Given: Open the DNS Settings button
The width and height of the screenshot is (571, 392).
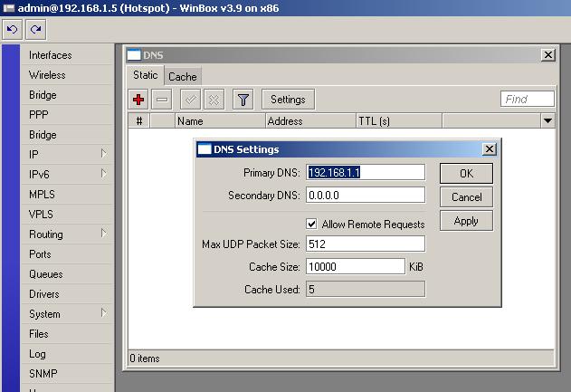Looking at the screenshot, I should pyautogui.click(x=288, y=100).
